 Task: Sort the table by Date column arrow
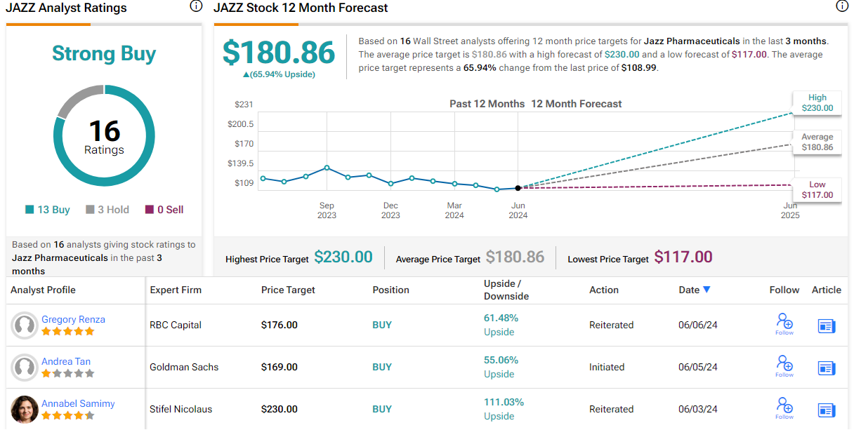706,290
